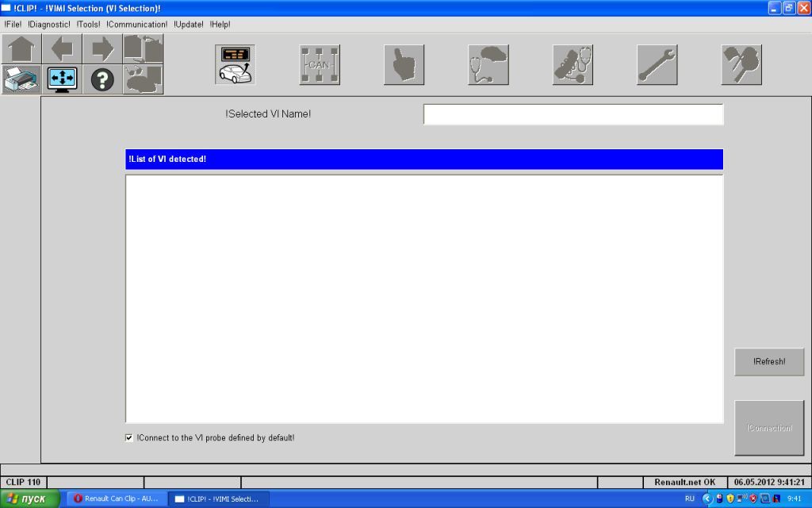Open the Windows Start (пуск) button

[x=30, y=498]
